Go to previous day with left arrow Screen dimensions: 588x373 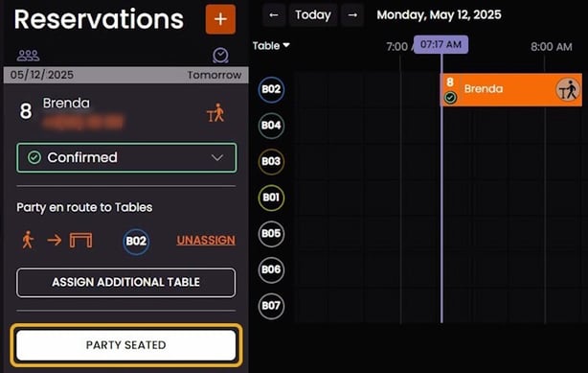coord(274,15)
